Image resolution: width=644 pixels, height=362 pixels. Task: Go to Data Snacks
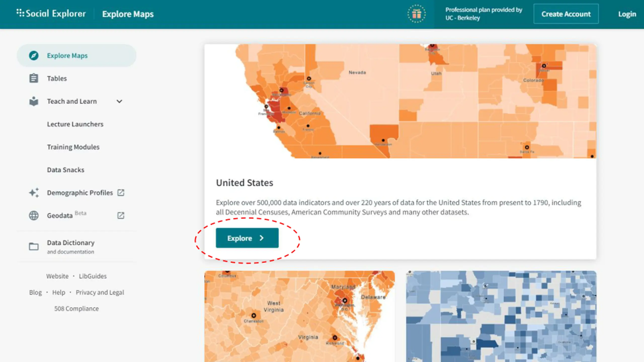point(66,170)
